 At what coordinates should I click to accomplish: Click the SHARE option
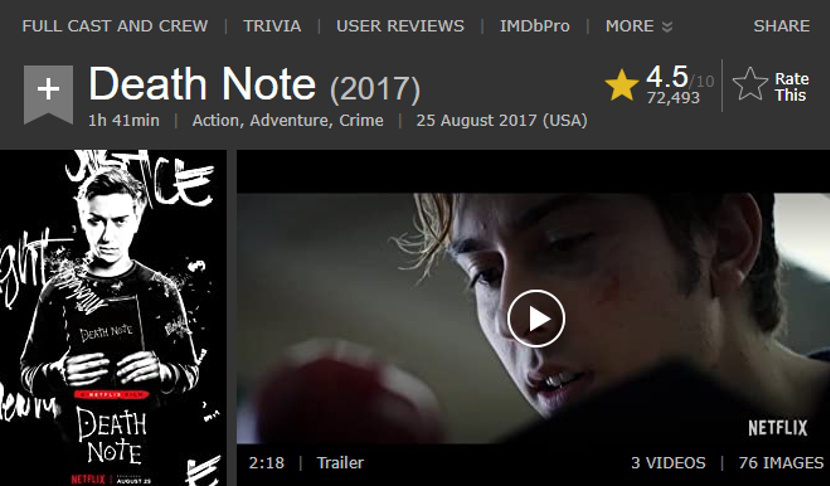[781, 26]
